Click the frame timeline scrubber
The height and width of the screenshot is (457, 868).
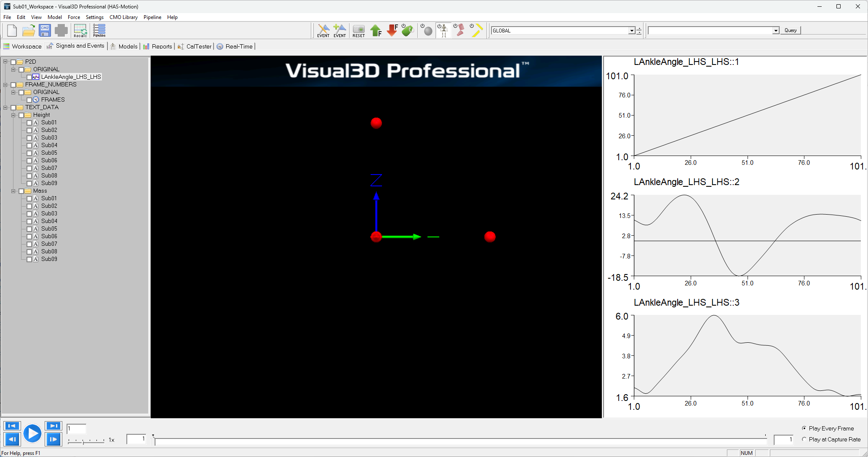coord(460,441)
